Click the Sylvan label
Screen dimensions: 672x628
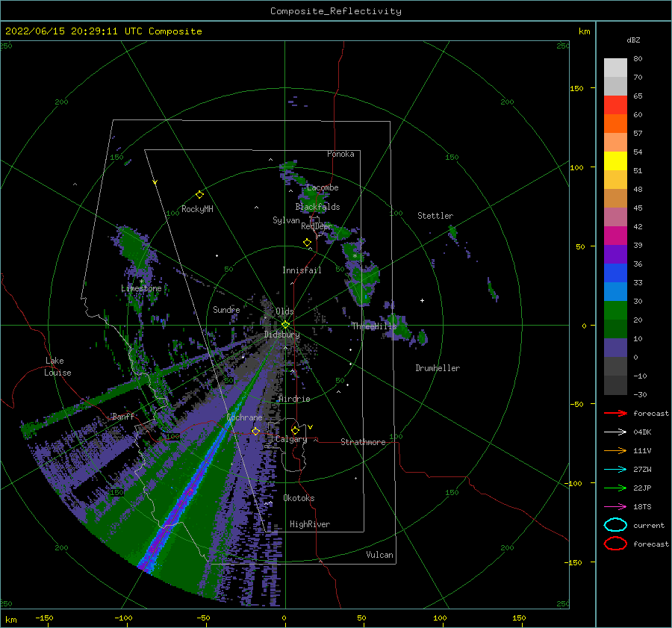(286, 220)
